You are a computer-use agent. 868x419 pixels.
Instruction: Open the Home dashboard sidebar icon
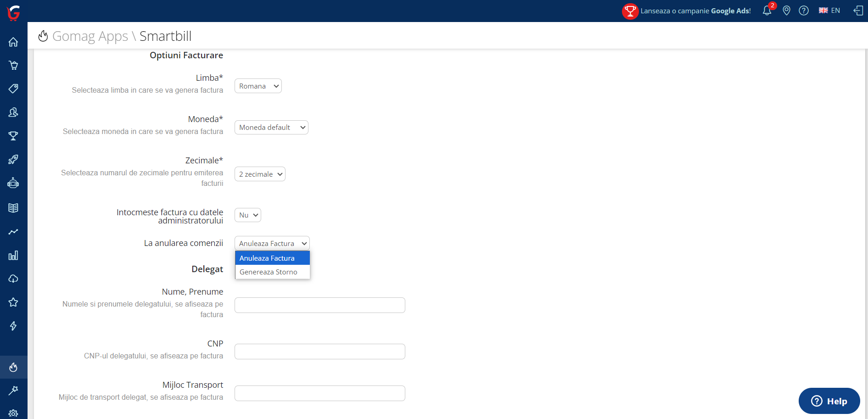[x=13, y=42]
